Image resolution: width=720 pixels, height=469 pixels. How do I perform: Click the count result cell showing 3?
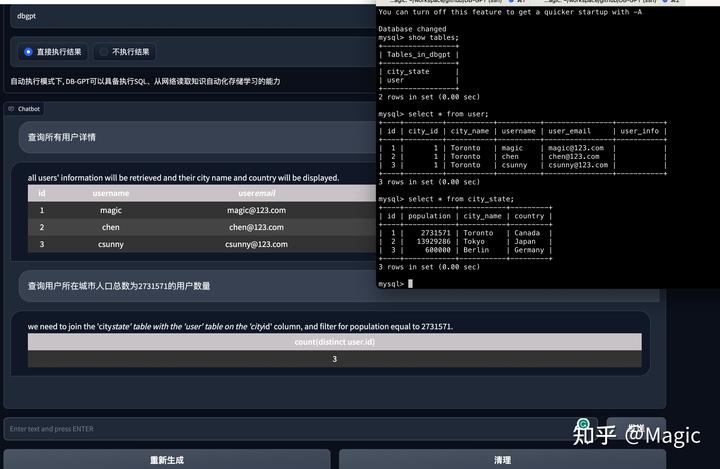(334, 359)
